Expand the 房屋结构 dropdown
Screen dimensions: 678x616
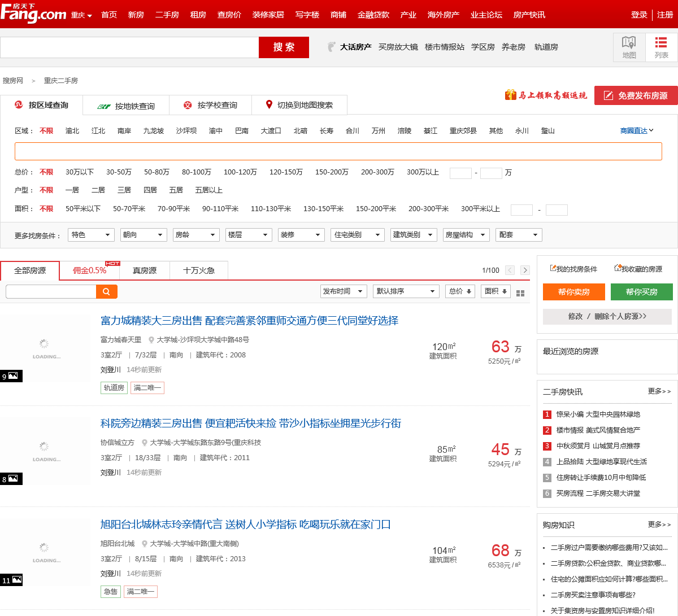pos(466,235)
